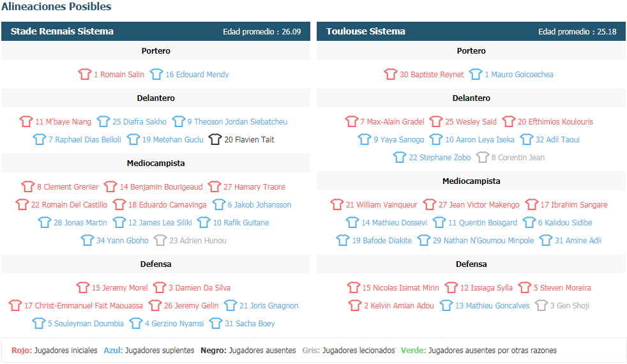Select Nathan N'Goumou Minpole player name
The height and width of the screenshot is (364, 627).
[483, 240]
